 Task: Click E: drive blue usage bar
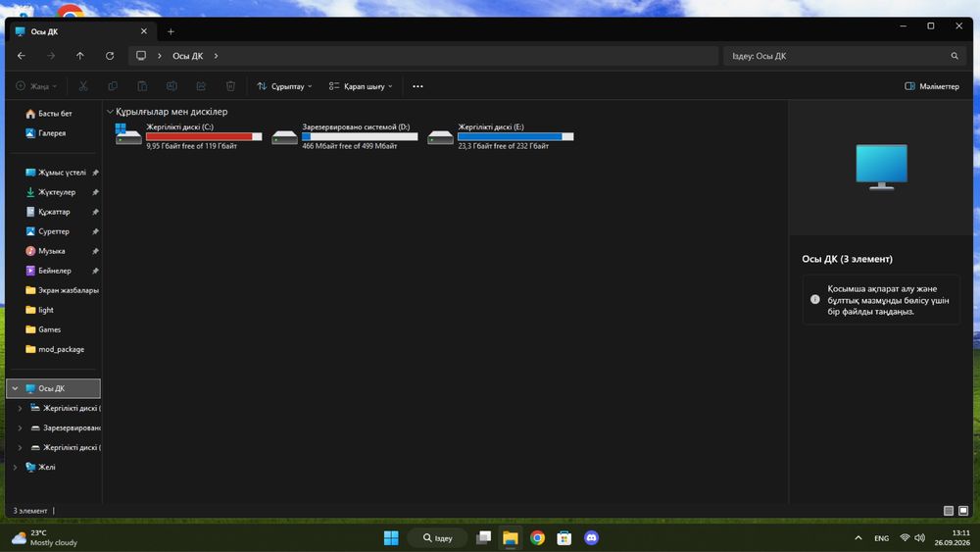click(515, 136)
